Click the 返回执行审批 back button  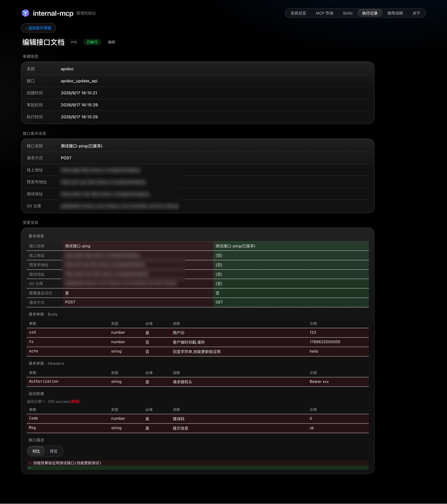(x=39, y=28)
